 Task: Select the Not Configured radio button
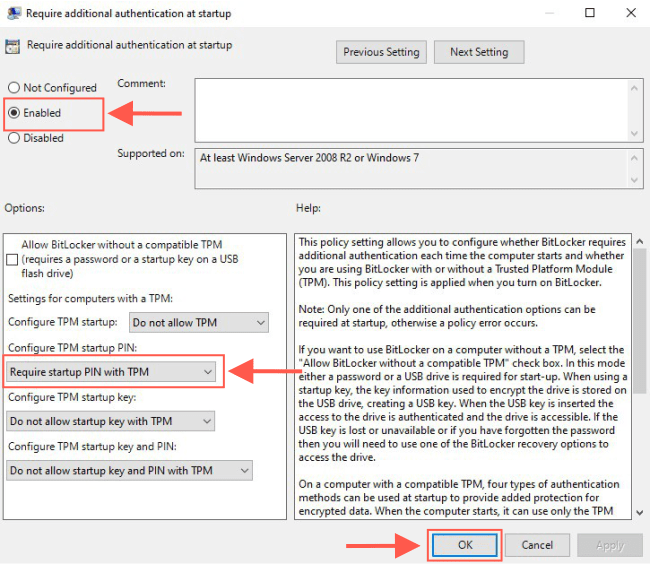[x=14, y=88]
